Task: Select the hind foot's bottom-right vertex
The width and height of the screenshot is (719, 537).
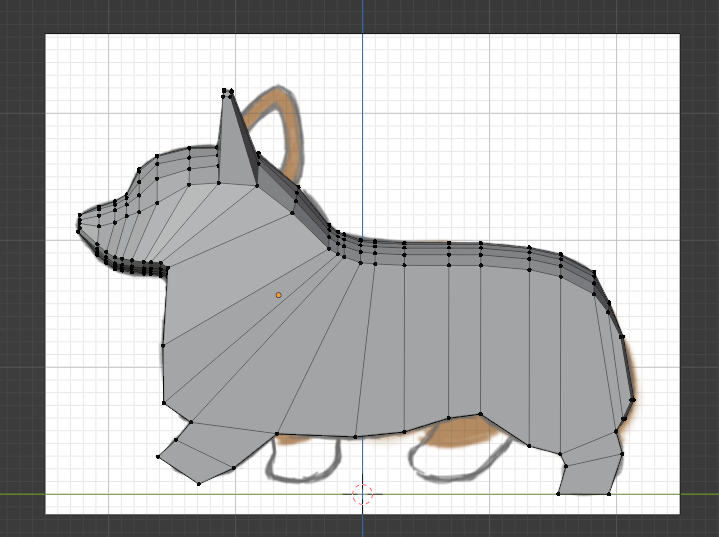Action: tap(611, 494)
